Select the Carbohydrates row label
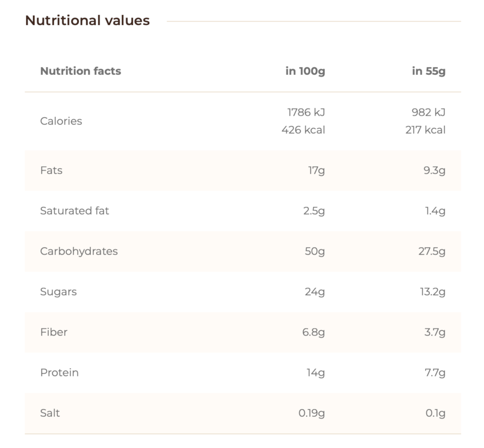The width and height of the screenshot is (484, 448). click(79, 251)
